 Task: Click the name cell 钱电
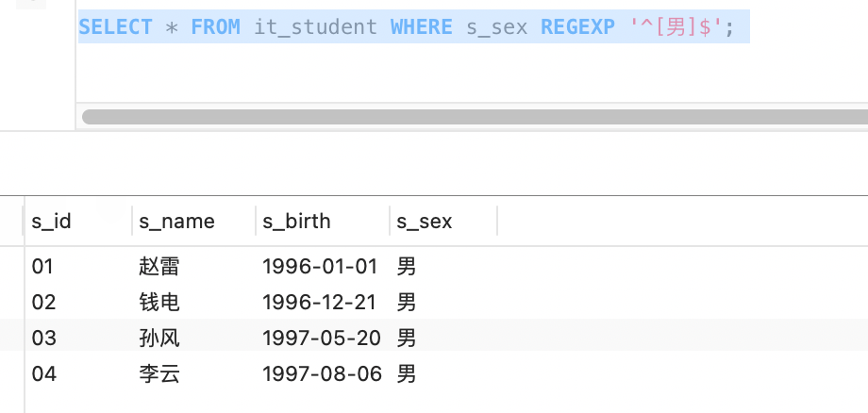coord(159,303)
